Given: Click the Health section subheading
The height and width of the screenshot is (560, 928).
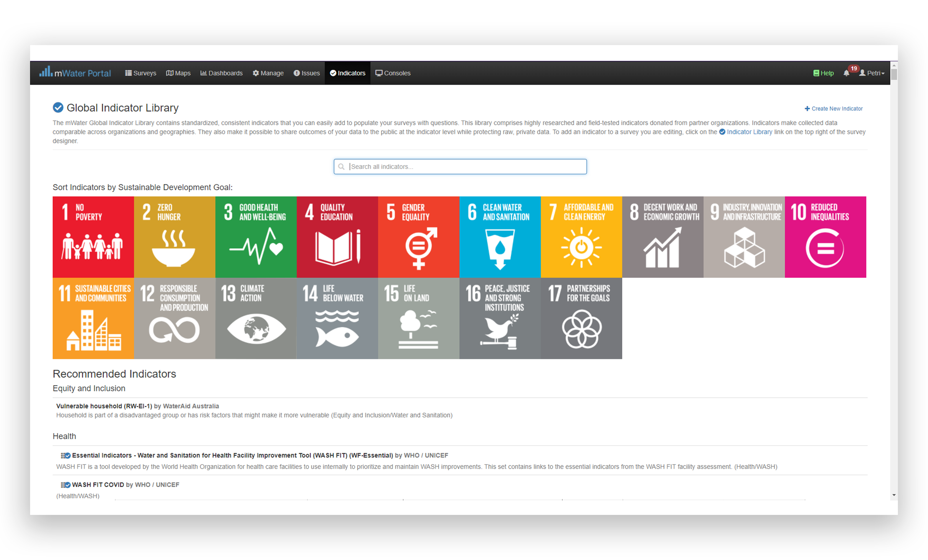Looking at the screenshot, I should [x=64, y=436].
